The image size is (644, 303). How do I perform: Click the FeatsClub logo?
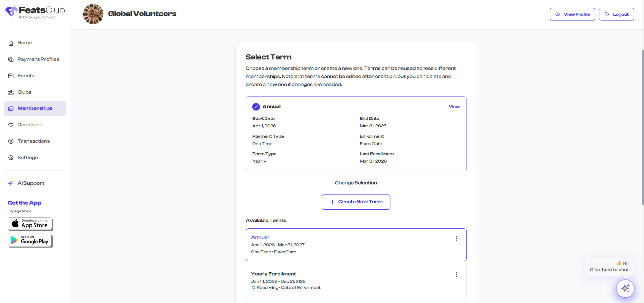click(35, 12)
